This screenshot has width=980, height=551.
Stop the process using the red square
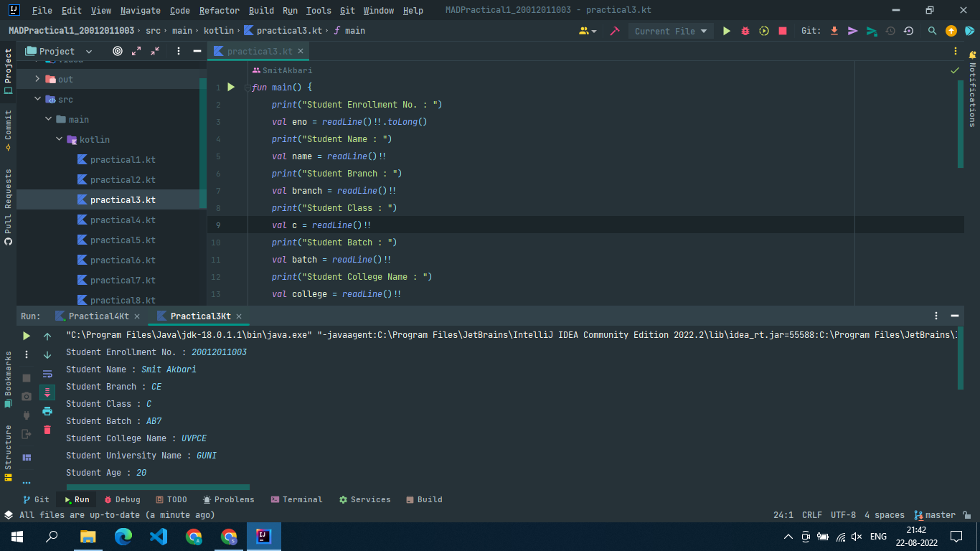tap(783, 31)
